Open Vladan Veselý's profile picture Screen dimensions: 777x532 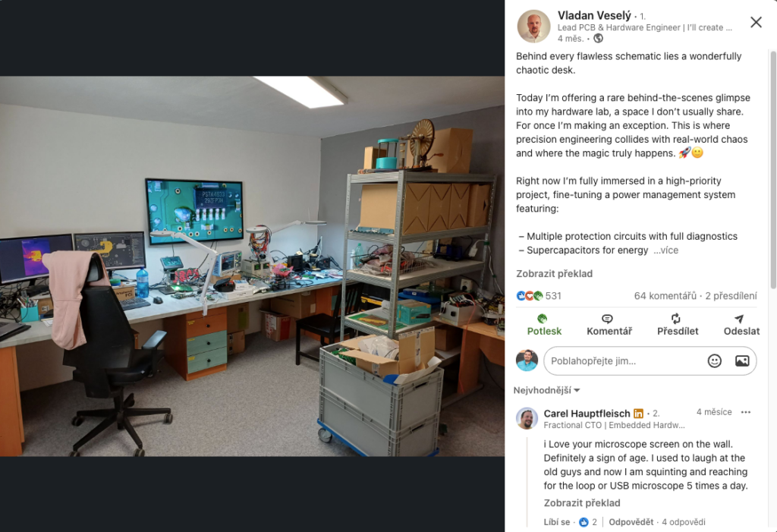click(x=533, y=27)
